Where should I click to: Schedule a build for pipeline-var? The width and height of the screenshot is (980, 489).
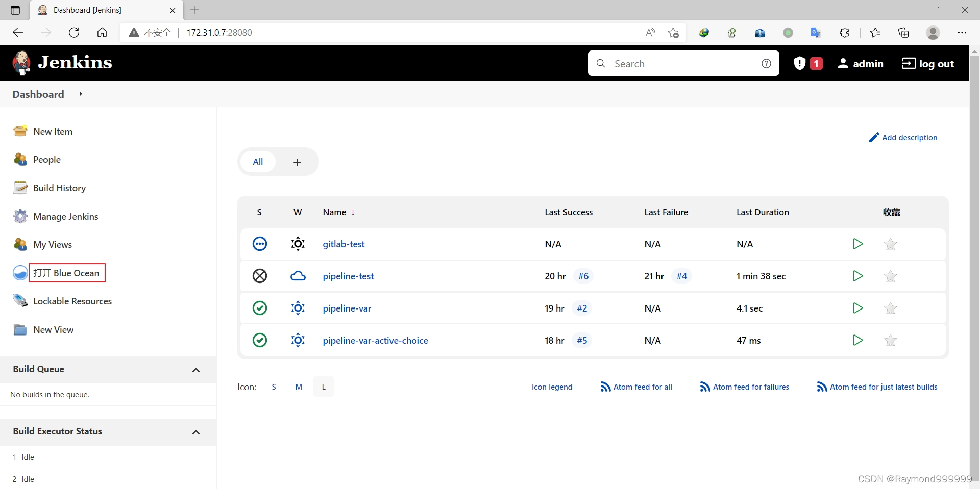coord(857,308)
